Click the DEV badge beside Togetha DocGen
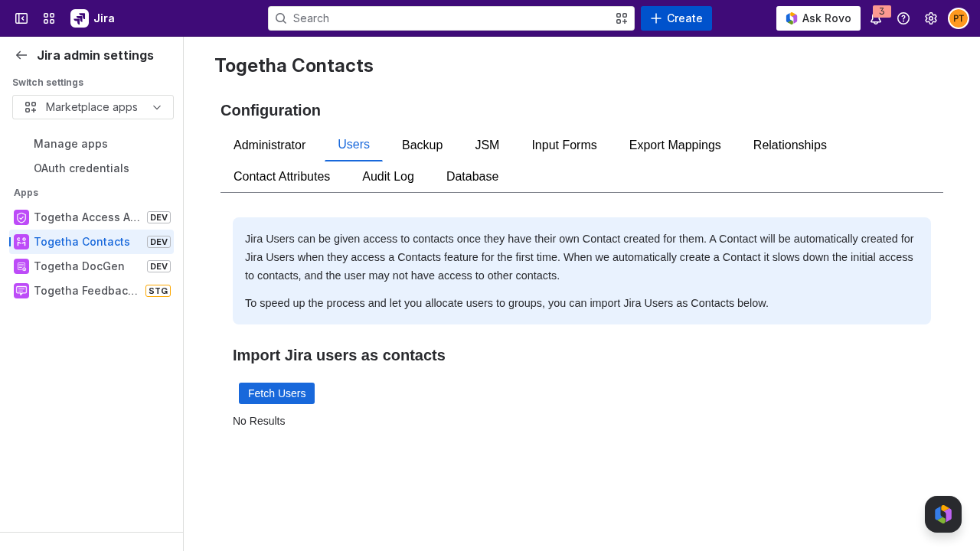Image resolution: width=980 pixels, height=551 pixels. [158, 266]
